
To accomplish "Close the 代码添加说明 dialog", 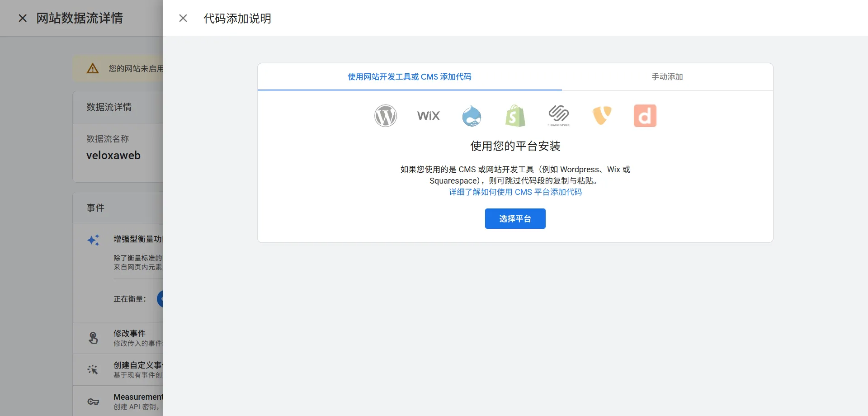I will 183,18.
